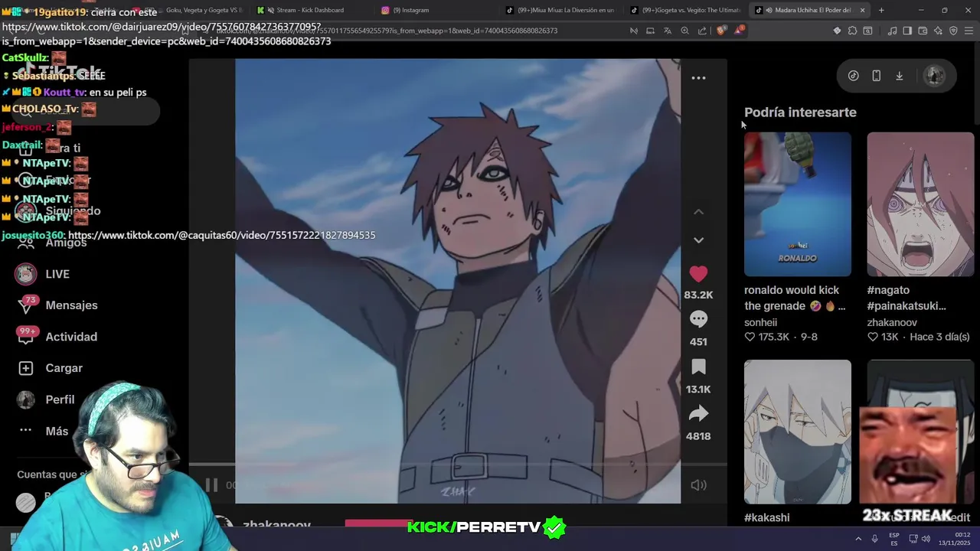
Task: Click the video progress bar
Action: coord(457,465)
